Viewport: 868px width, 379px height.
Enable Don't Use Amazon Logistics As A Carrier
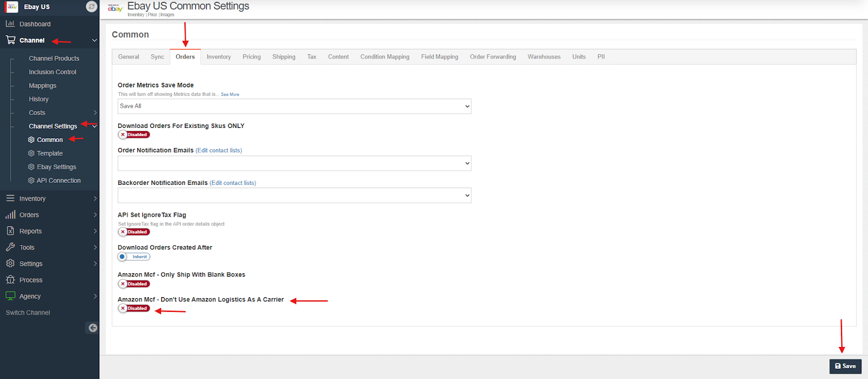(134, 308)
